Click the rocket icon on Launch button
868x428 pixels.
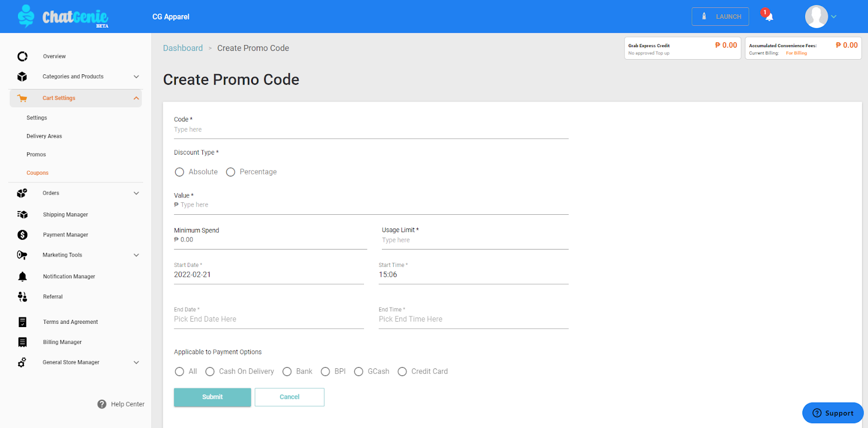[704, 16]
